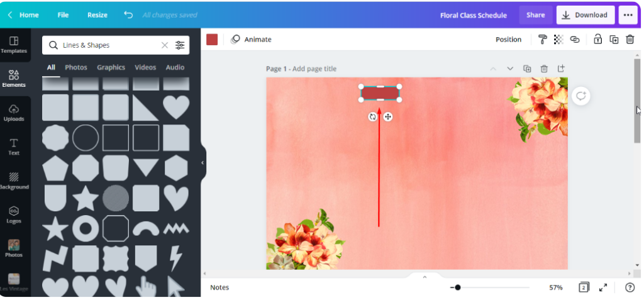Open the red fill color swatch
This screenshot has height=300, width=644.
(212, 40)
